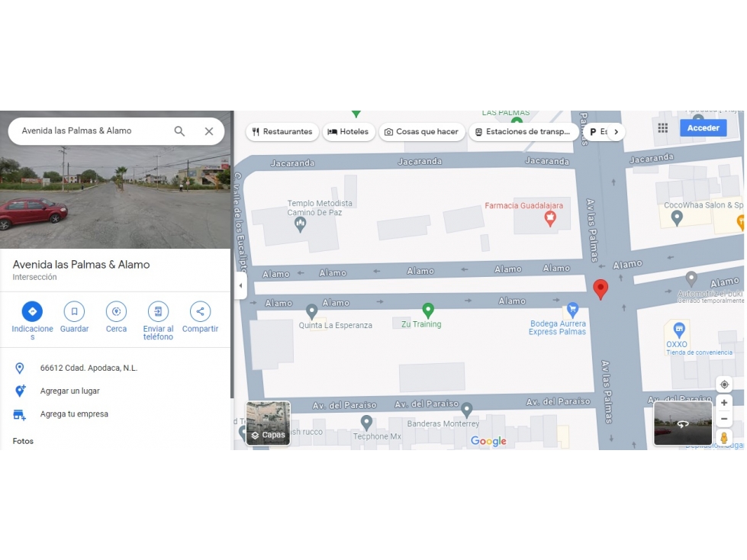Image resolution: width=747 pixels, height=560 pixels.
Task: Select the Cosas que hacer chip
Action: pyautogui.click(x=421, y=132)
